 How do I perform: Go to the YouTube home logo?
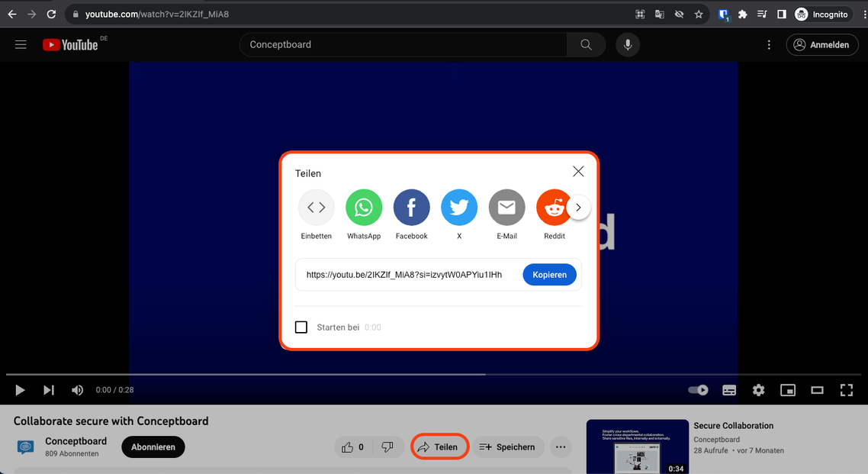[71, 45]
